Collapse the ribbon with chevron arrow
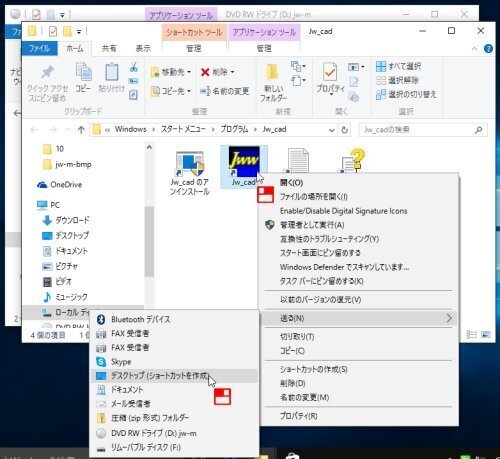Viewport: 500px width, 459px height. (x=474, y=49)
